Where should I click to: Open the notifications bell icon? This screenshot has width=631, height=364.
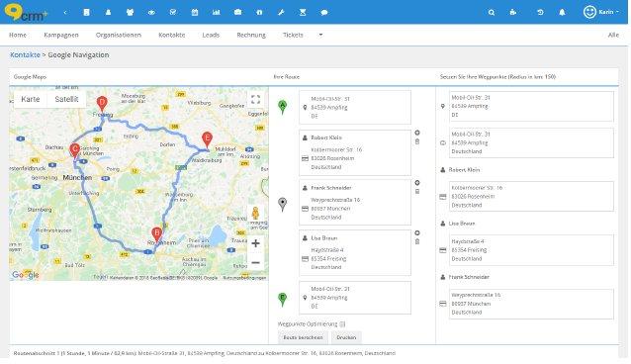click(x=562, y=13)
